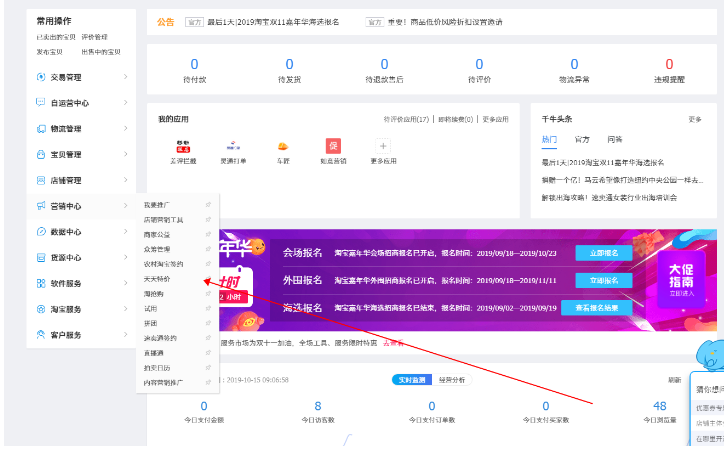
Task: Click the 数据中心 gauge icon
Action: (41, 231)
